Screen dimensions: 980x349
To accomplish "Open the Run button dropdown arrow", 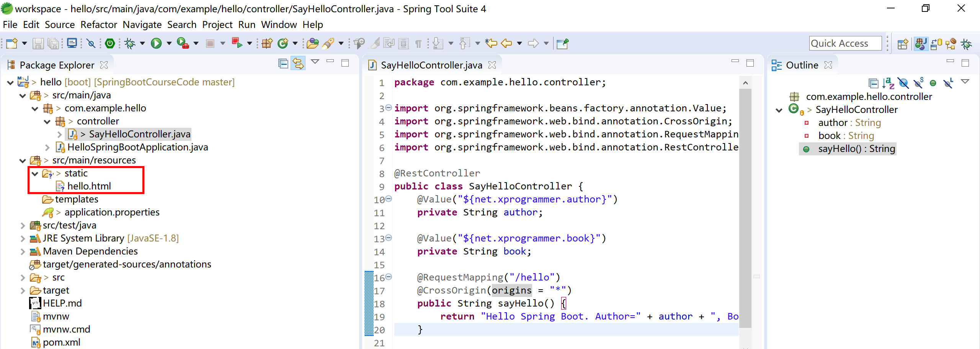I will coord(169,44).
